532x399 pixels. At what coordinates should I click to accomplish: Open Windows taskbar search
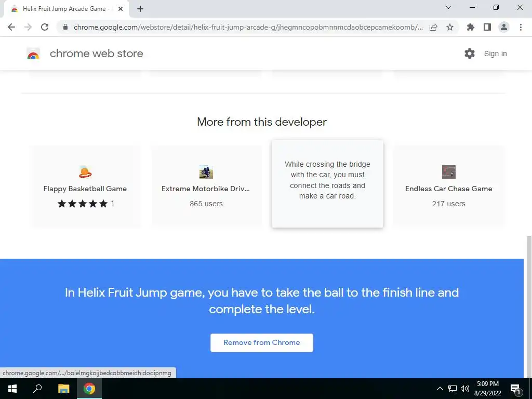[x=37, y=389]
